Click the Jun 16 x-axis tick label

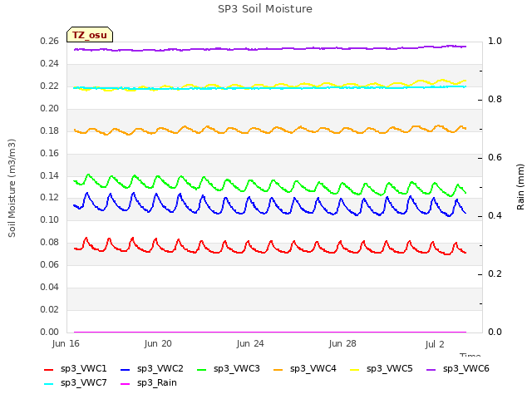point(66,343)
